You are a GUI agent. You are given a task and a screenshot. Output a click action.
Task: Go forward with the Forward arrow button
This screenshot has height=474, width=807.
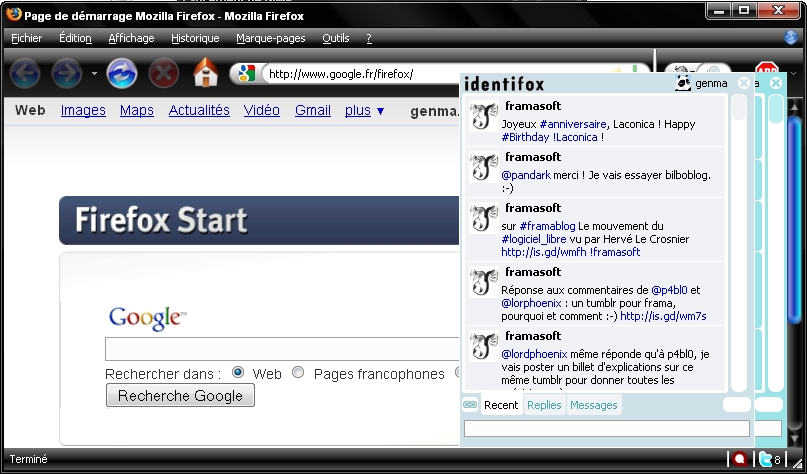pyautogui.click(x=67, y=74)
